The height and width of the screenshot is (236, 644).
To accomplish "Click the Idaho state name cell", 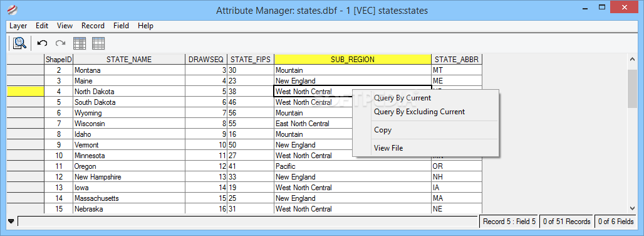I will coord(129,134).
